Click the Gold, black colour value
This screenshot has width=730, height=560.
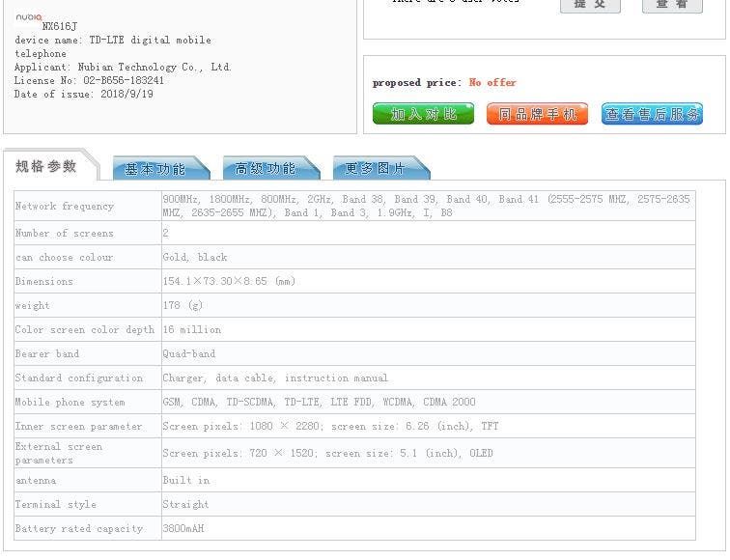[x=195, y=258]
